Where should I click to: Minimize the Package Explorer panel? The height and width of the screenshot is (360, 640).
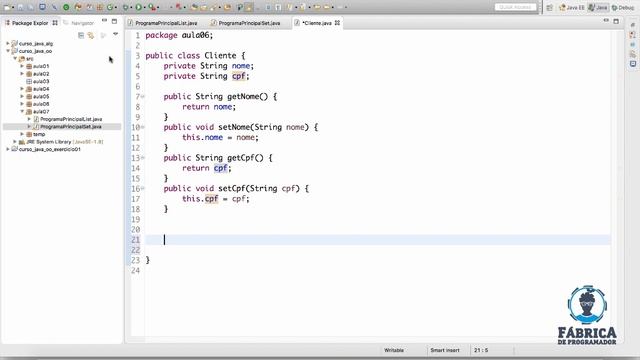[x=104, y=20]
